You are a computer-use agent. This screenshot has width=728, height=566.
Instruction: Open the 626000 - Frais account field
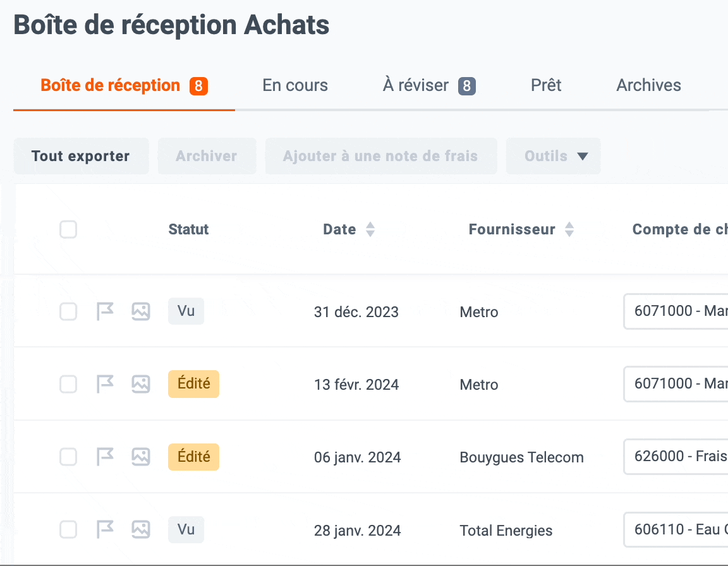(x=676, y=457)
